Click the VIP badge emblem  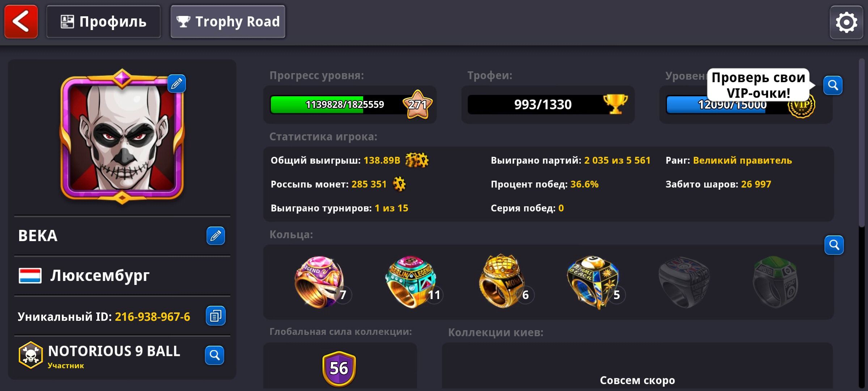pos(801,105)
